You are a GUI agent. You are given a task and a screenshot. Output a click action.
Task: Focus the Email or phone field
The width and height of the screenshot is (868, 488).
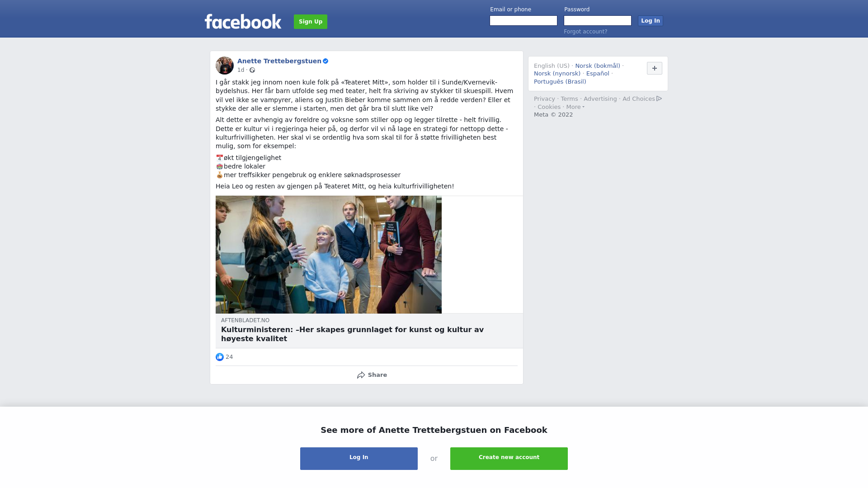pyautogui.click(x=524, y=21)
